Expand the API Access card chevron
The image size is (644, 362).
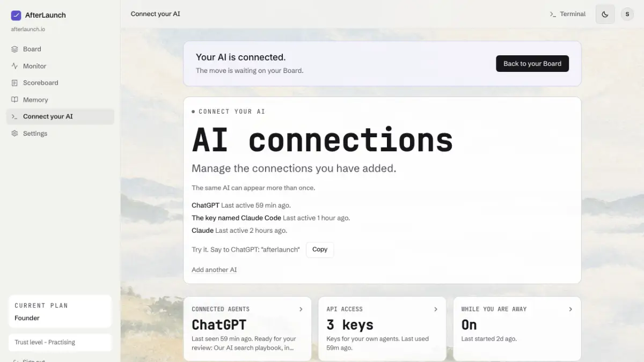pos(436,309)
